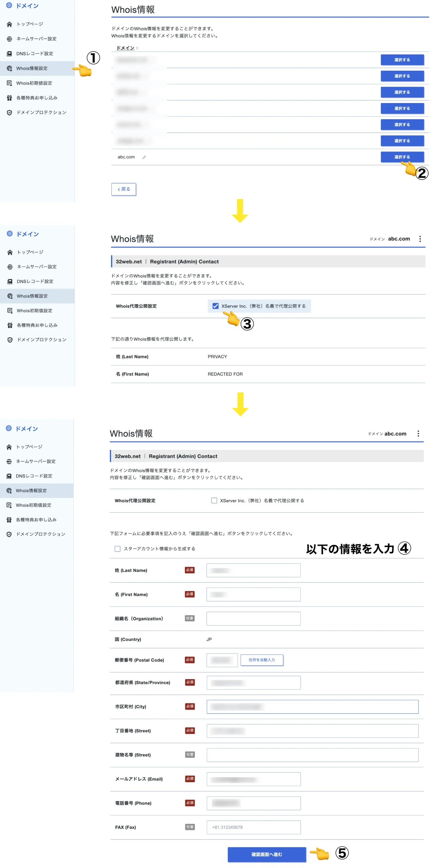The height and width of the screenshot is (868, 435).
Task: Click gift icon beside the entry form screen
Action: pyautogui.click(x=9, y=520)
